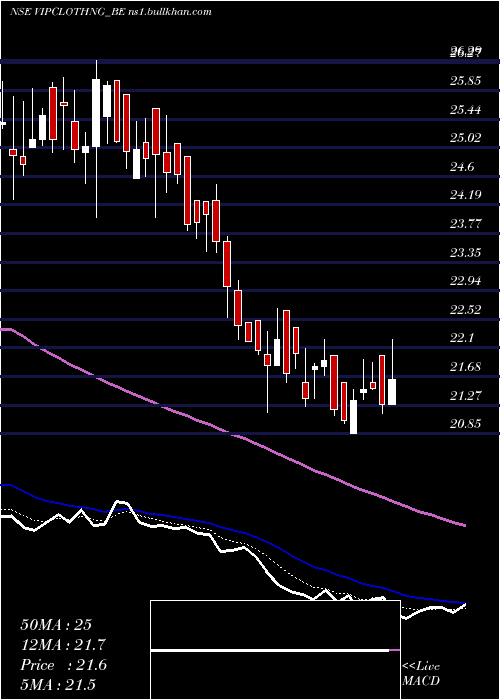Click the last white candlestick on the right
Image resolution: width=500 pixels, height=700 pixels.
pyautogui.click(x=392, y=392)
